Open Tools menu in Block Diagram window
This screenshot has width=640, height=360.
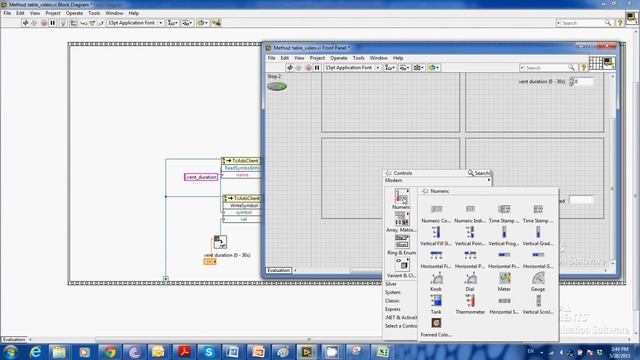point(94,13)
